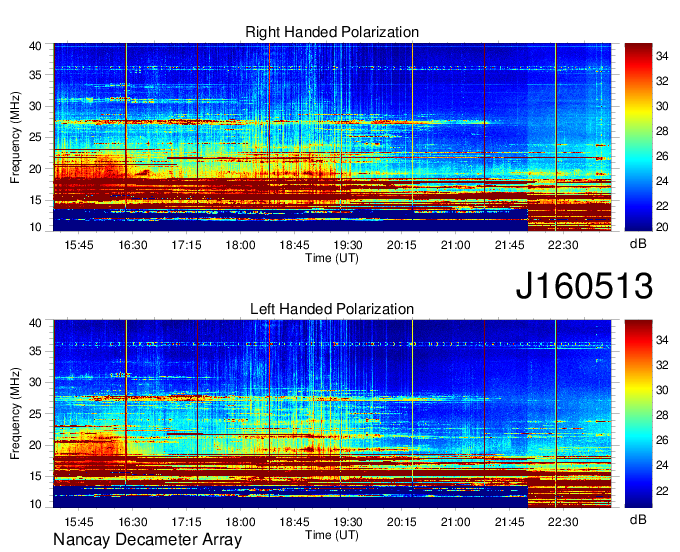Click the 21:45 time tick of Left Handed plot
This screenshot has height=552, width=680.
[x=510, y=522]
